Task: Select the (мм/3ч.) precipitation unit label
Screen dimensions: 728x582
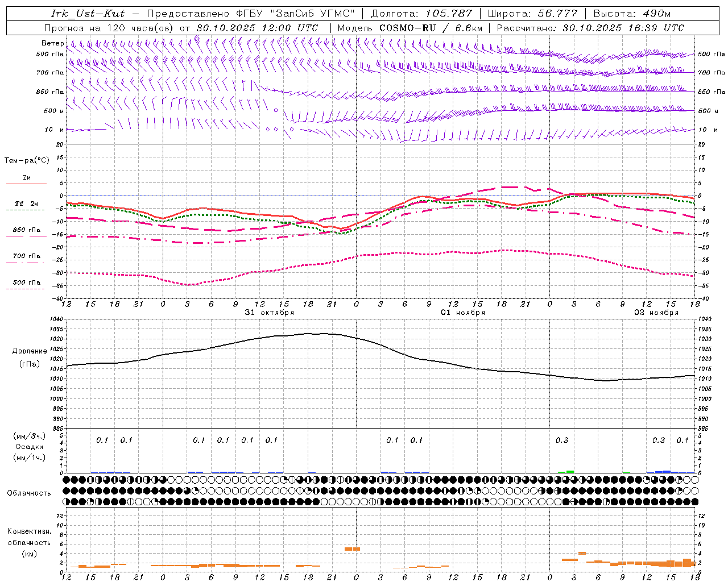Action: [x=30, y=436]
